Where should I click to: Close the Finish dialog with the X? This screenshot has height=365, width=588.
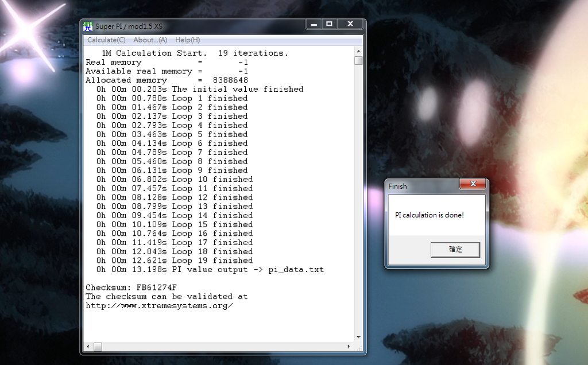pyautogui.click(x=473, y=184)
